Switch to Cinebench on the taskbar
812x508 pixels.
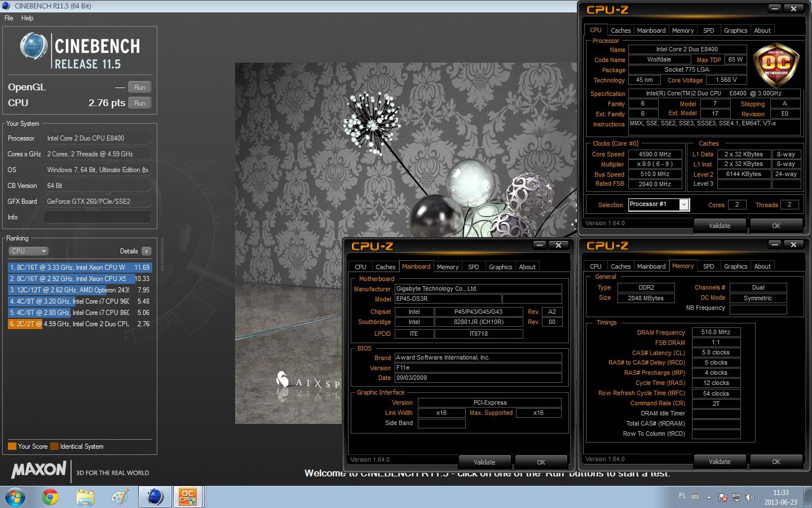pyautogui.click(x=155, y=497)
